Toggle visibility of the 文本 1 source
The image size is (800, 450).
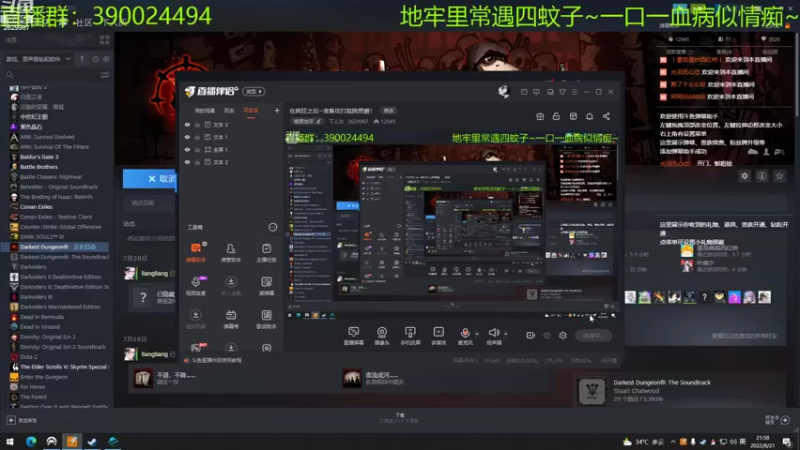pos(187,137)
